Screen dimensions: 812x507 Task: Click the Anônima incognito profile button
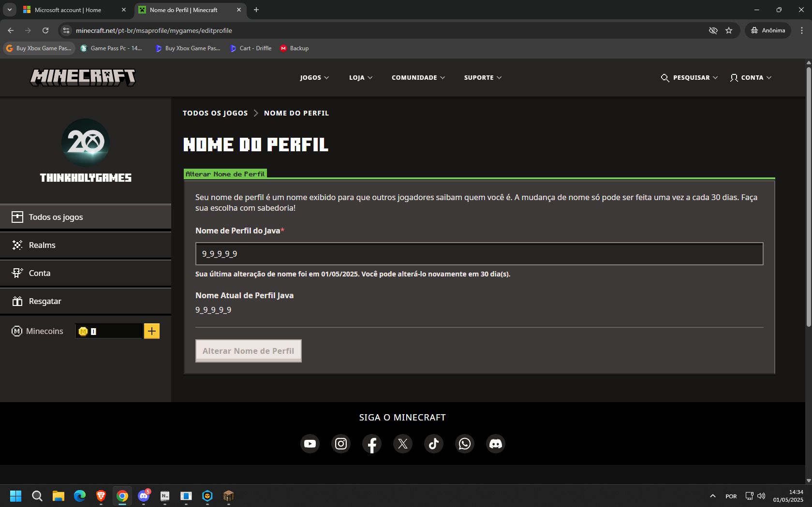tap(768, 30)
